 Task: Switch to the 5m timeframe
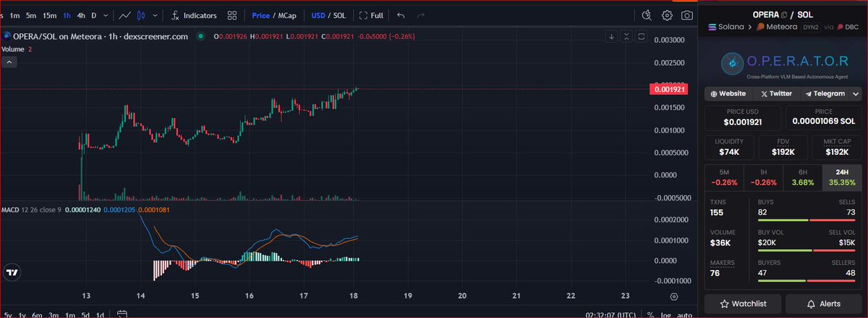pos(31,15)
